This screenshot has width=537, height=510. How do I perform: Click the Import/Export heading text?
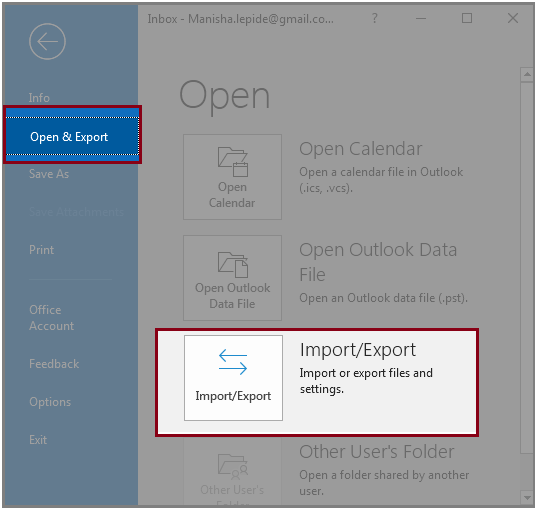pyautogui.click(x=358, y=350)
